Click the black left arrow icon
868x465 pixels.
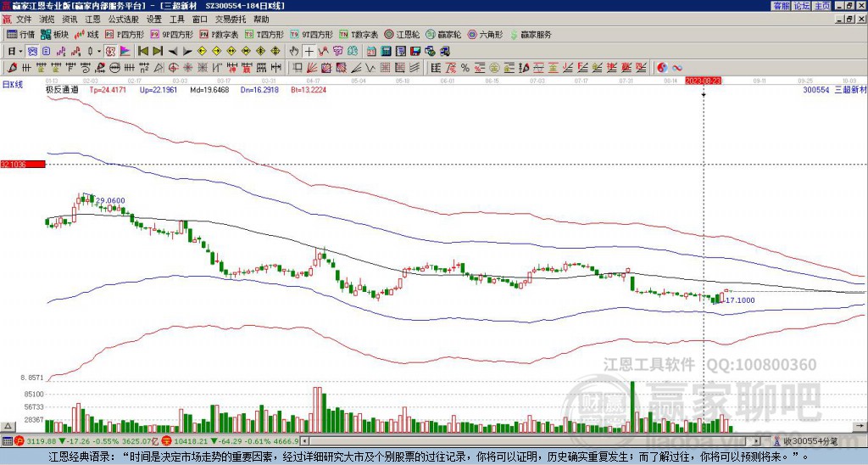pyautogui.click(x=173, y=51)
